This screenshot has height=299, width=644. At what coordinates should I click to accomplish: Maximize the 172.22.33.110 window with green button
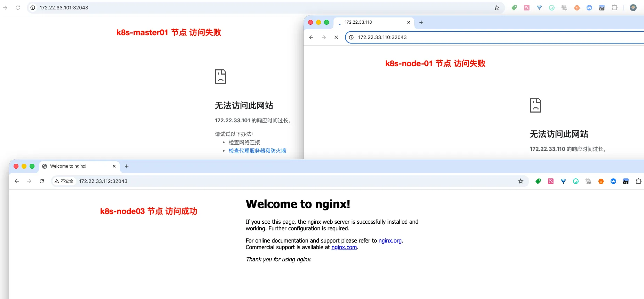pos(327,22)
